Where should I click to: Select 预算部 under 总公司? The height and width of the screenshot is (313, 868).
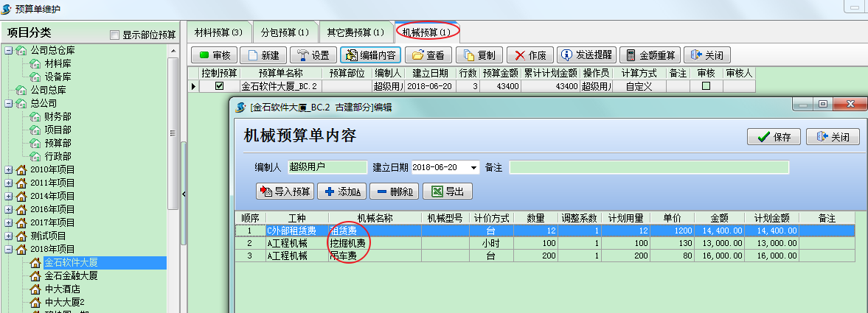pyautogui.click(x=58, y=143)
